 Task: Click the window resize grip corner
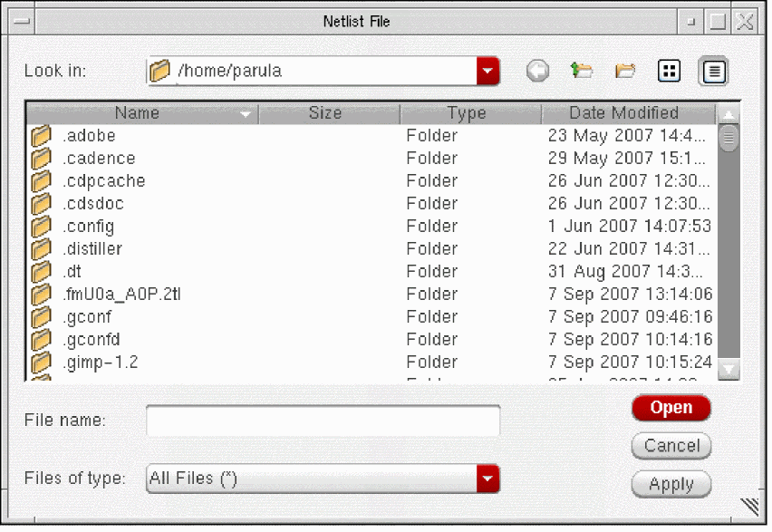click(x=750, y=506)
